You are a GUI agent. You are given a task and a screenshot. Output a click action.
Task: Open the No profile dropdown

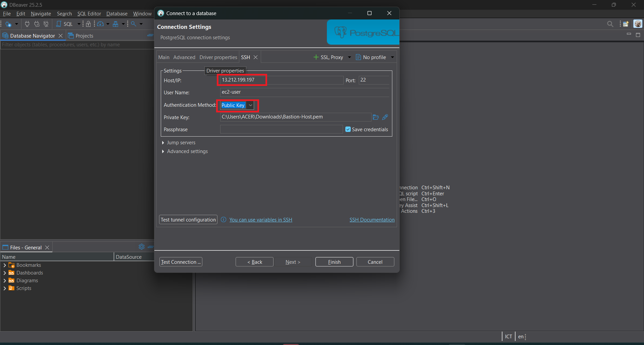[392, 57]
